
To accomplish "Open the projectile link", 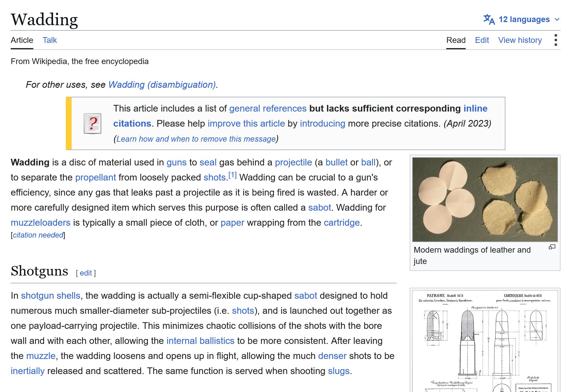I will click(x=293, y=162).
